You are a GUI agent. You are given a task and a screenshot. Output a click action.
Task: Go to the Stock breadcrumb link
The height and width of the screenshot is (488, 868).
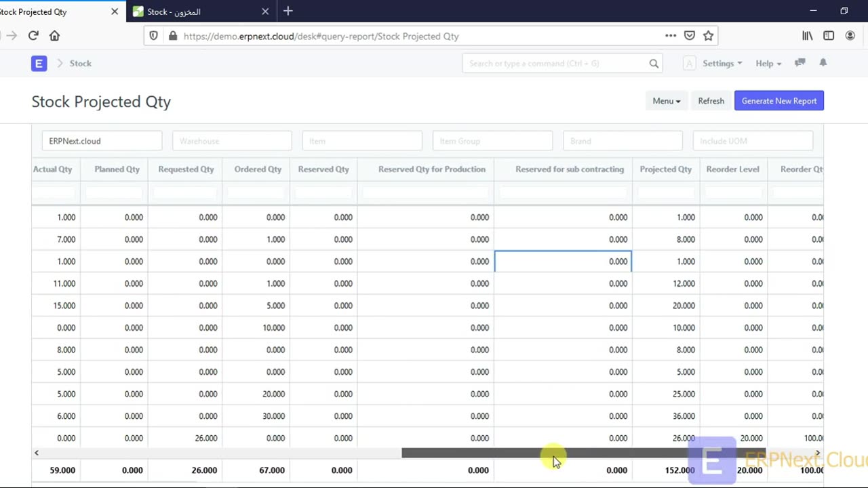(x=80, y=63)
